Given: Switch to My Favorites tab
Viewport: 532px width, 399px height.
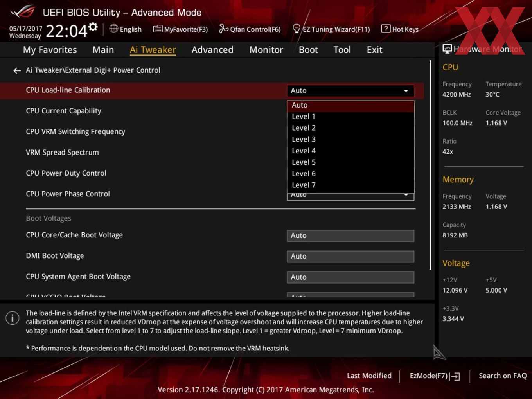Looking at the screenshot, I should pyautogui.click(x=50, y=50).
